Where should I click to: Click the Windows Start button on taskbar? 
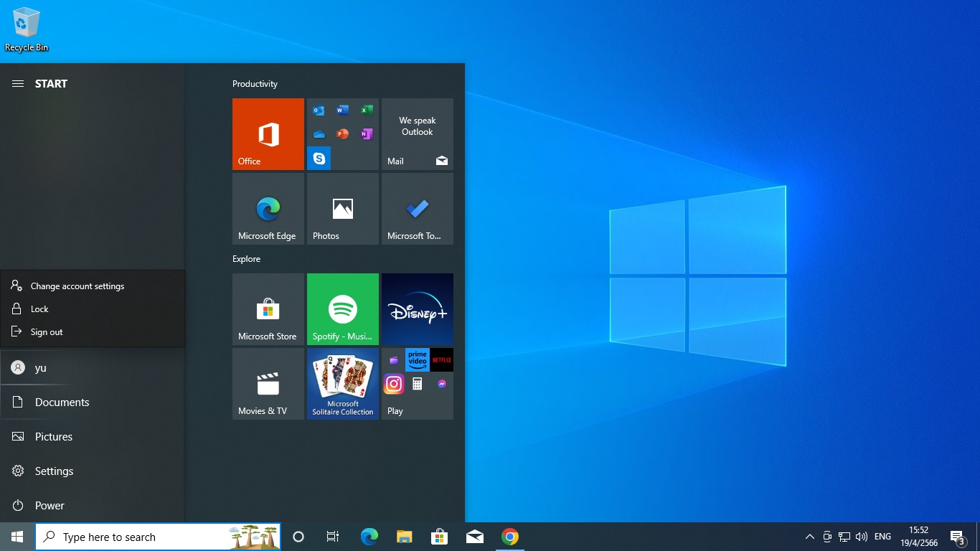coord(17,537)
